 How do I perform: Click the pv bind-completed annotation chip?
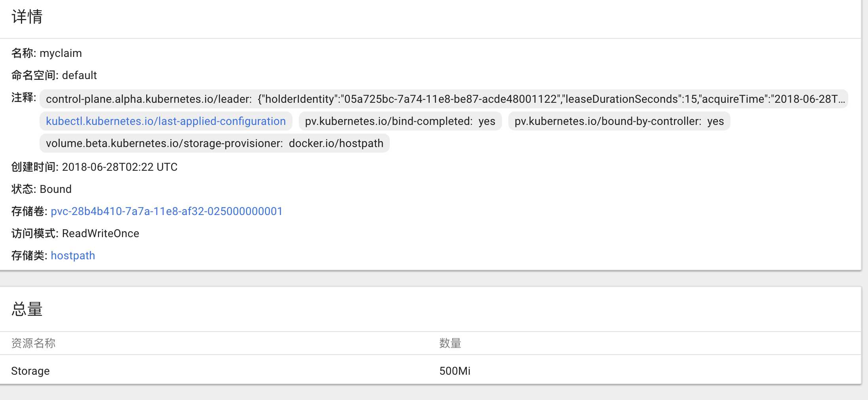400,121
